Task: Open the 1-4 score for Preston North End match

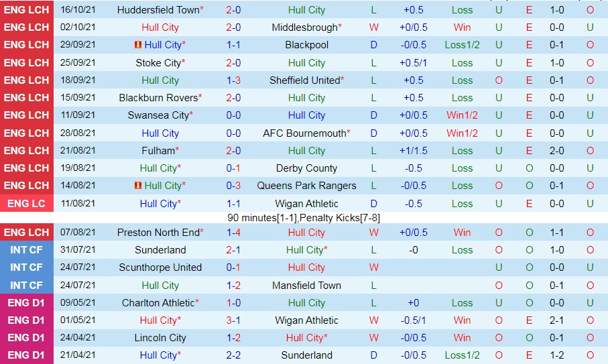Action: (233, 233)
